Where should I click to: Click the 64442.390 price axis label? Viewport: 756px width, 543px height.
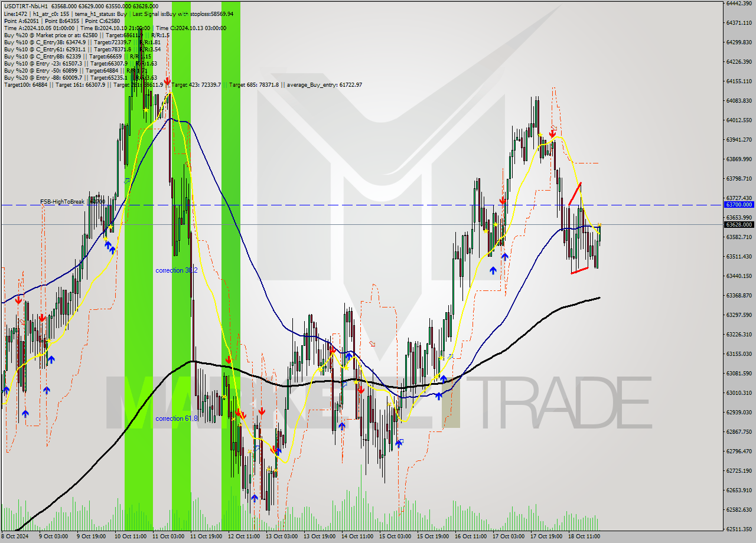click(739, 3)
